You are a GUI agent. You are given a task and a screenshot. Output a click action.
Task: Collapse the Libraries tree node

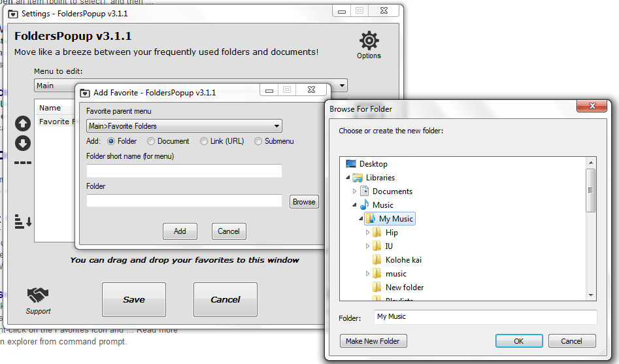[348, 178]
